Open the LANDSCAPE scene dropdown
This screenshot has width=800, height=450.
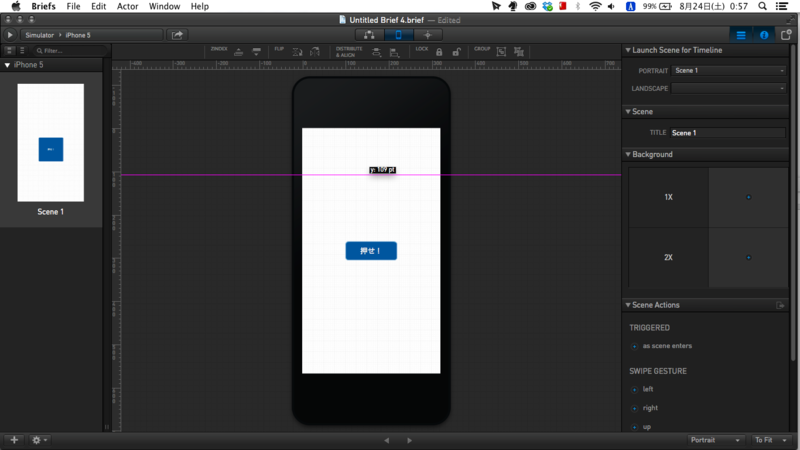pos(729,88)
